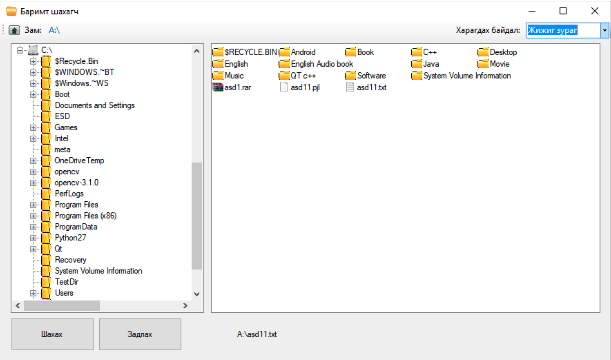
Task: Click the C:\ drive icon in tree
Action: (34, 50)
